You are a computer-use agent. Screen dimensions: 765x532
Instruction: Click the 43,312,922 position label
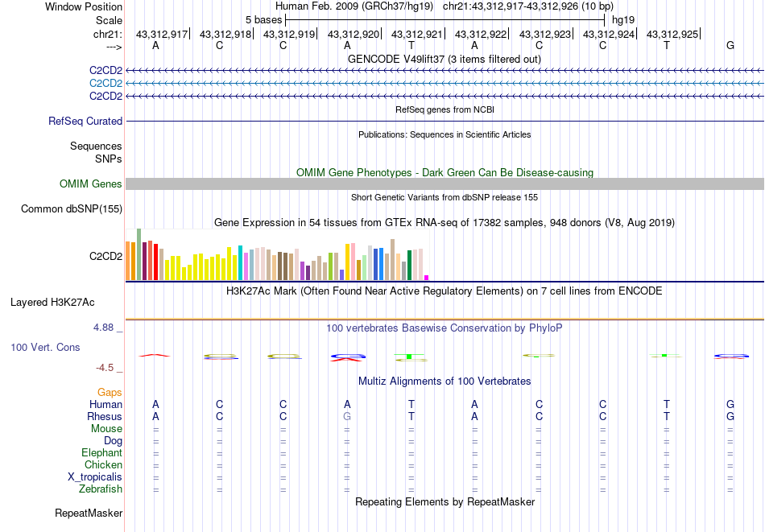point(481,34)
